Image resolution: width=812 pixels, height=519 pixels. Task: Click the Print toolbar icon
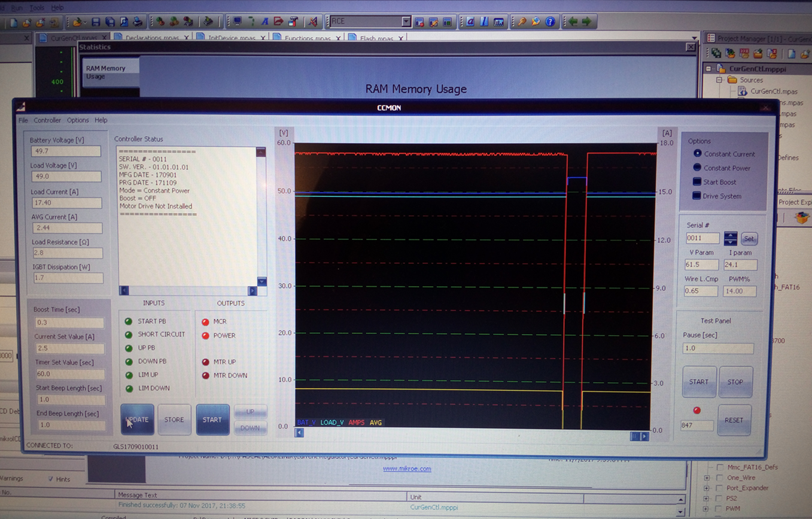point(138,22)
